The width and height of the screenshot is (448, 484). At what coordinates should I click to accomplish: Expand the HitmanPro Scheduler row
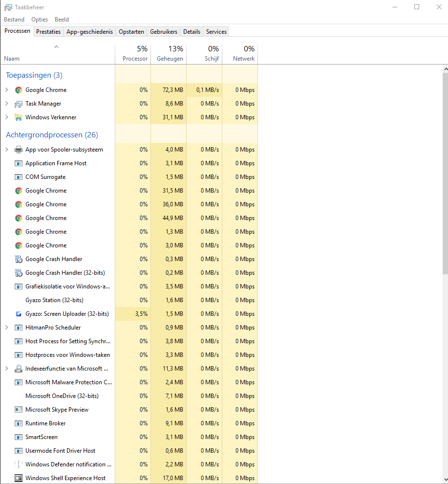(7, 328)
